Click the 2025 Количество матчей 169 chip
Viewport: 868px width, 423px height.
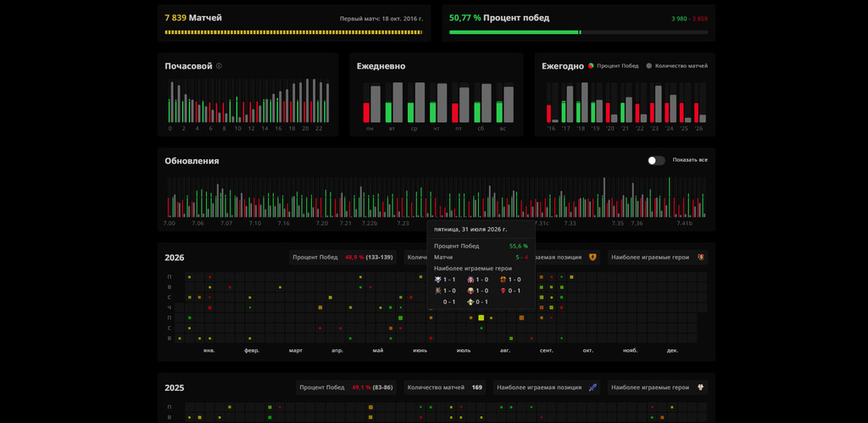[444, 387]
